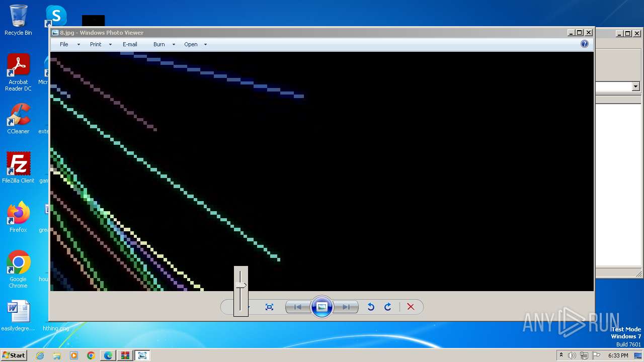Image resolution: width=644 pixels, height=362 pixels.
Task: Switch to WinRAR taskbar button
Action: 125,355
